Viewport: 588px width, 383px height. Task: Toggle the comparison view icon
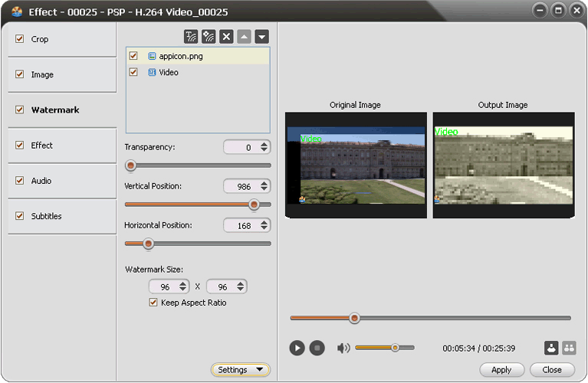pos(569,348)
